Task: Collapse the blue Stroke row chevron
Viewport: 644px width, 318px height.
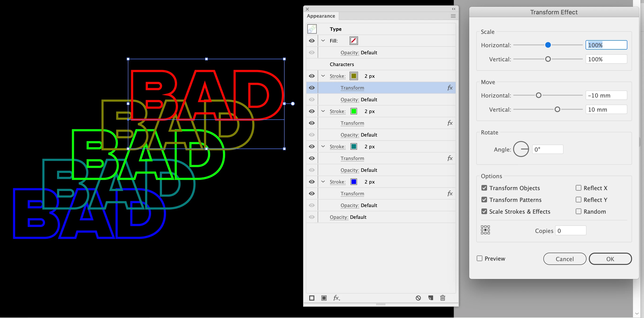Action: pyautogui.click(x=323, y=182)
